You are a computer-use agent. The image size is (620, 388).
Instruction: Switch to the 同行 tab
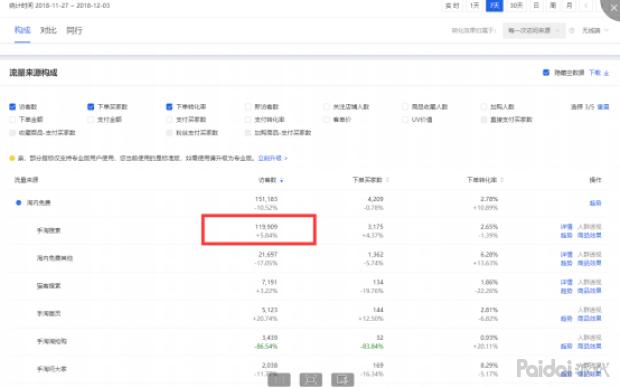pyautogui.click(x=74, y=30)
